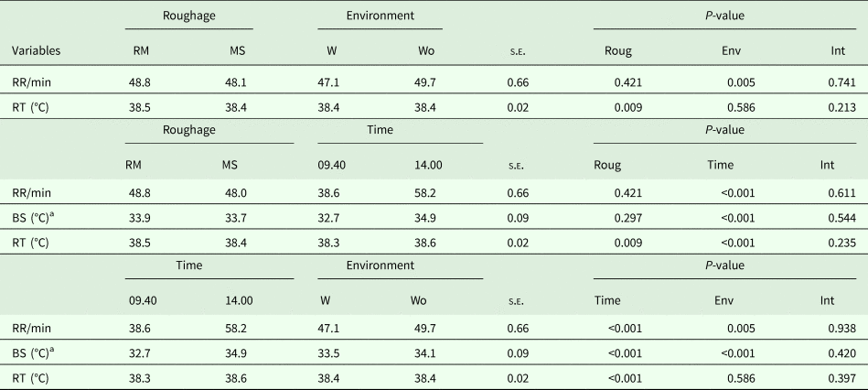The height and width of the screenshot is (390, 868).
Task: Click the Variables column header
Action: point(37,50)
